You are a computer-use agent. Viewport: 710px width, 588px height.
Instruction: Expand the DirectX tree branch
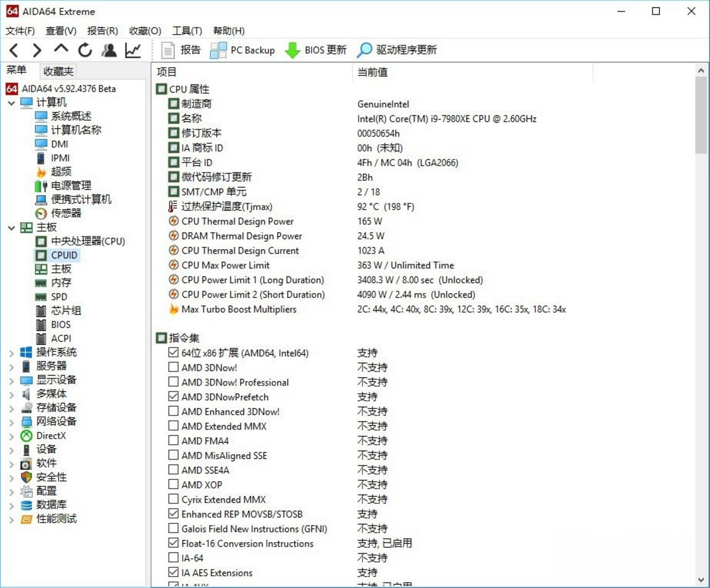click(x=11, y=435)
